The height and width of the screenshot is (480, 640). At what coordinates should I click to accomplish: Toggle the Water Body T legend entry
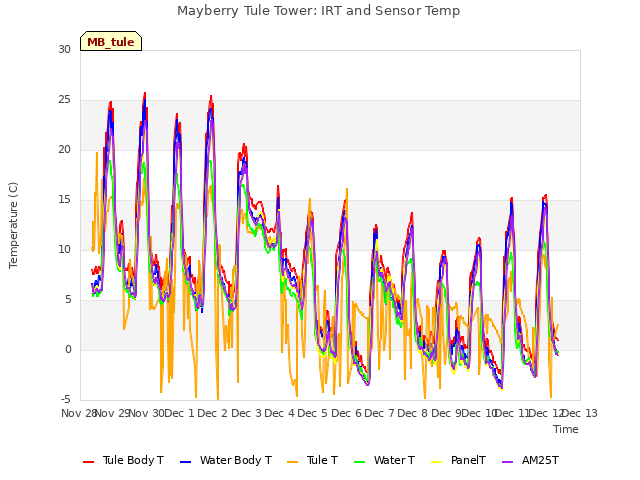tap(226, 460)
